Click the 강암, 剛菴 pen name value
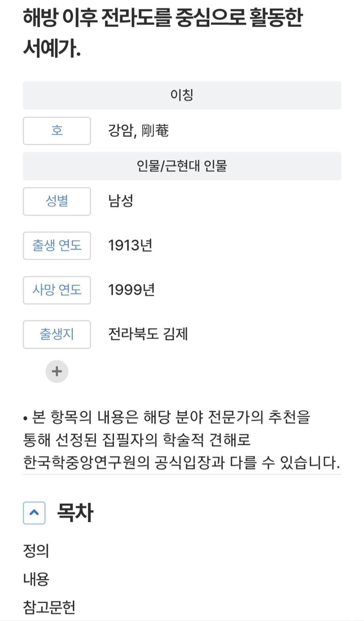Screen dimensions: 364x621 click(138, 131)
